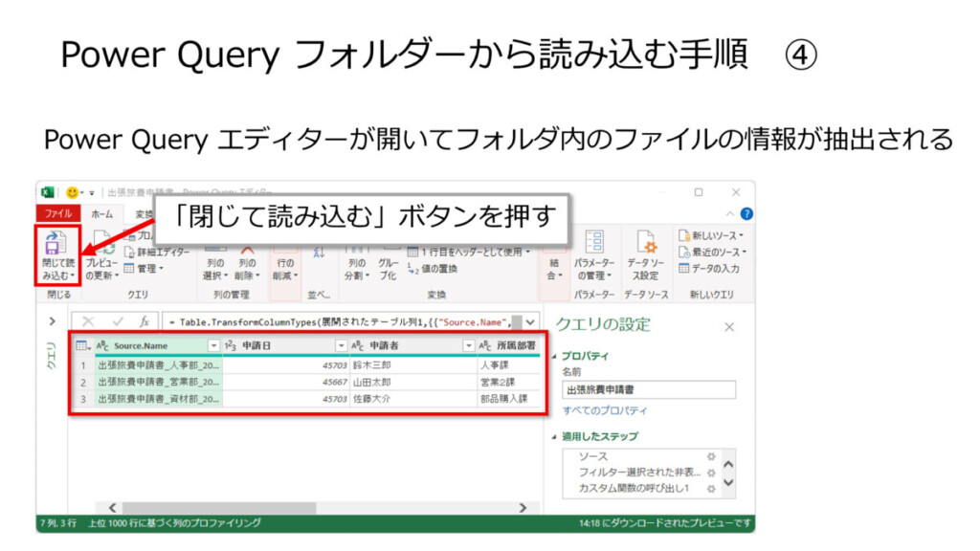
Task: Collapse the 適用したステップ section
Action: click(554, 436)
